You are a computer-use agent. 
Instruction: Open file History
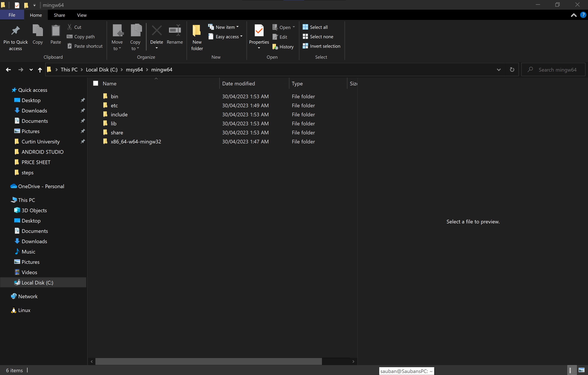coord(283,47)
